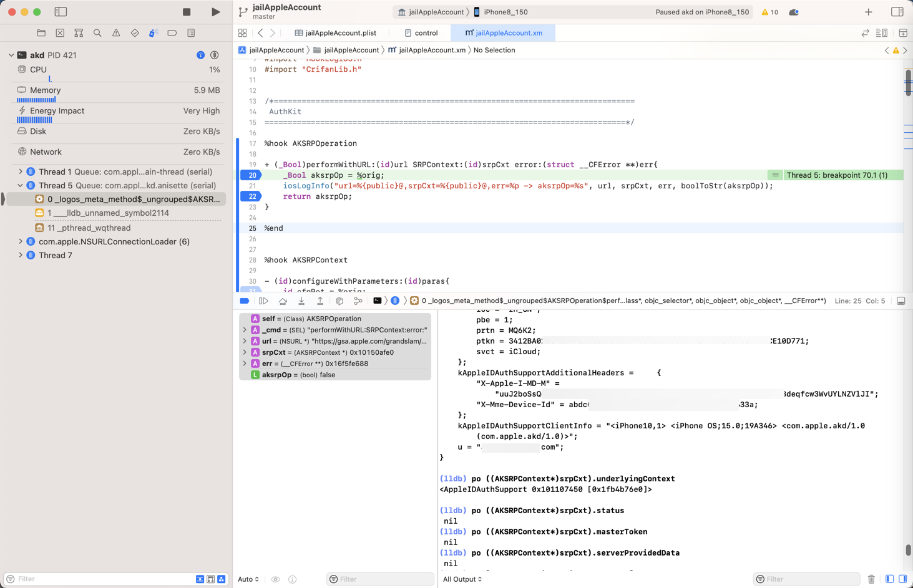This screenshot has width=913, height=588.
Task: Open the Auto variables scope dropdown
Action: coord(248,579)
